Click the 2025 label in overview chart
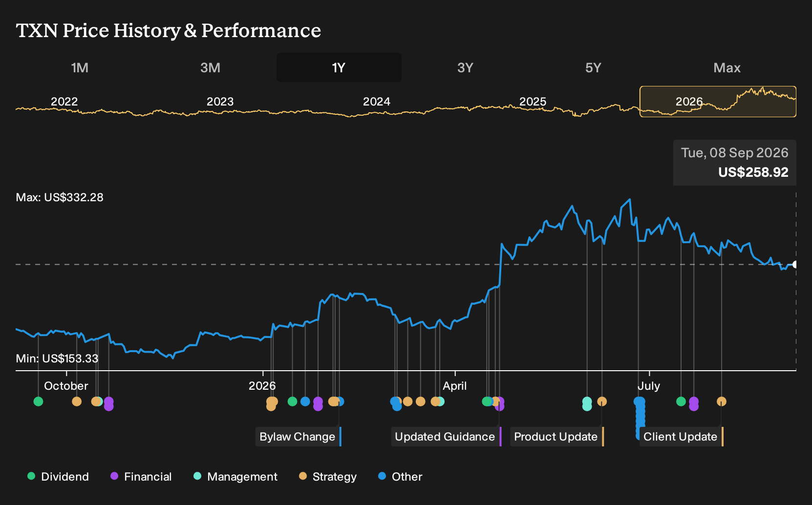 pos(533,102)
